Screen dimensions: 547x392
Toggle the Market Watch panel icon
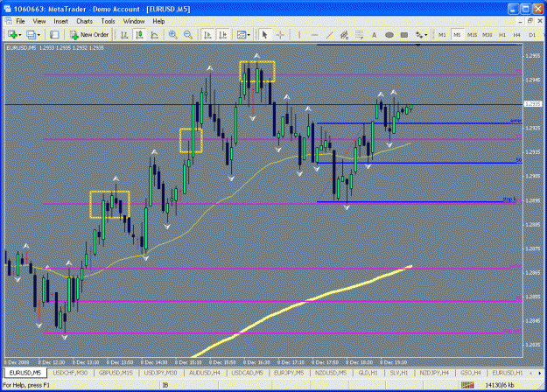coord(54,35)
